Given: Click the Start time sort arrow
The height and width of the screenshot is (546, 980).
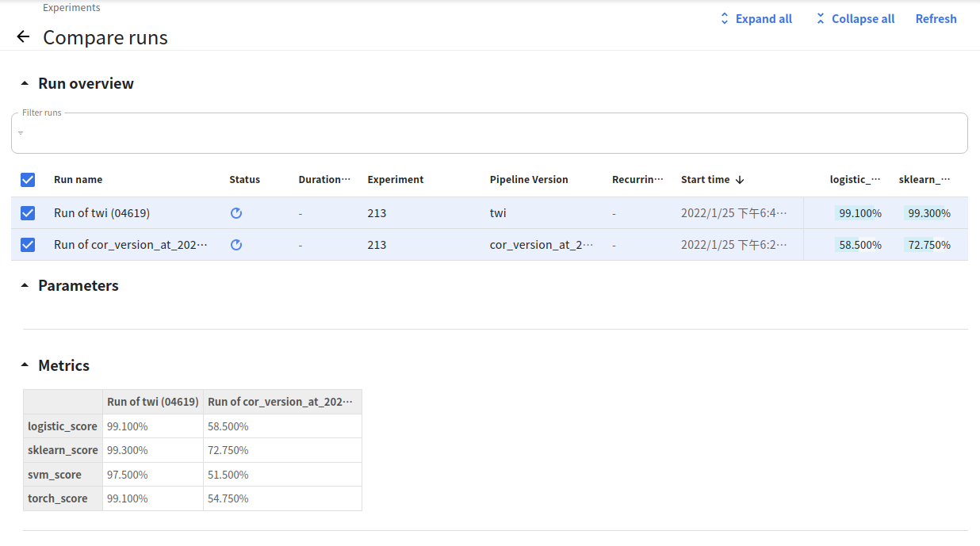Looking at the screenshot, I should 740,180.
